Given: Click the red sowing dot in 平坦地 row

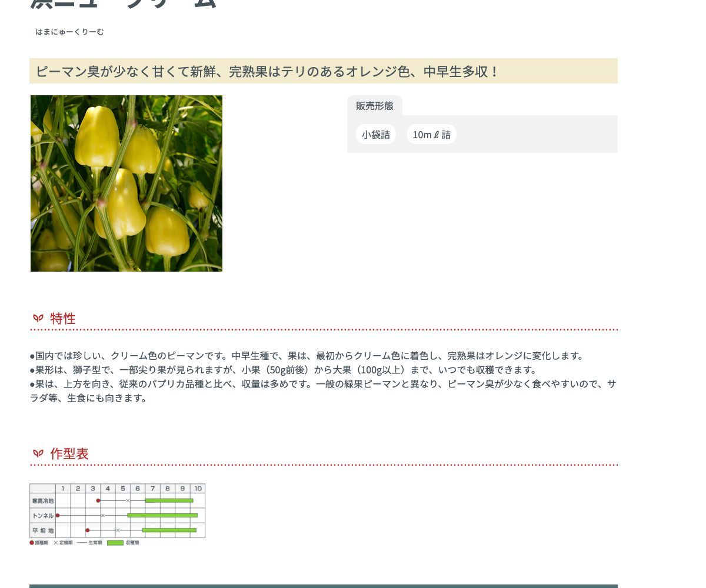Looking at the screenshot, I should [x=88, y=530].
